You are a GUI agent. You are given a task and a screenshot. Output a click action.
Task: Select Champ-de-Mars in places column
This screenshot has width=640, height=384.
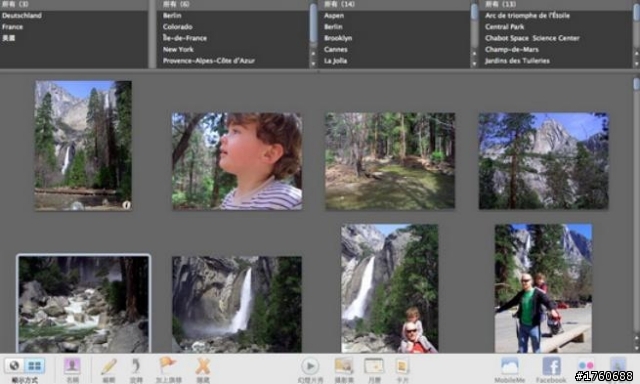(x=512, y=49)
